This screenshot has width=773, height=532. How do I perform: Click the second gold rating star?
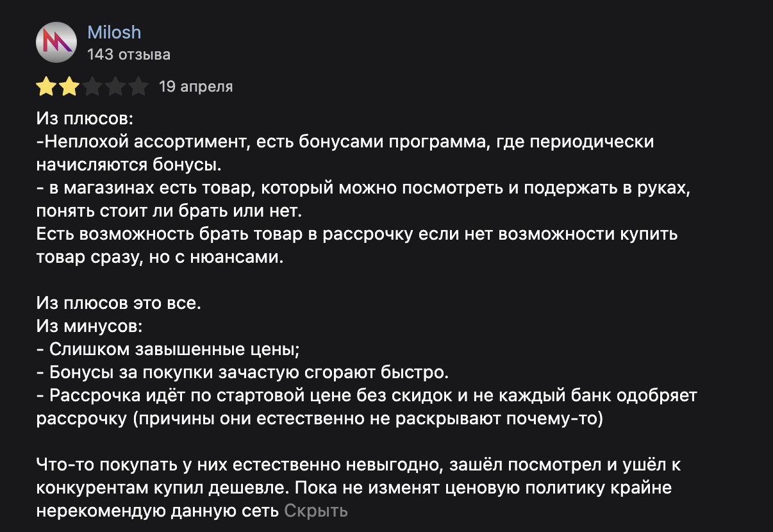click(69, 87)
